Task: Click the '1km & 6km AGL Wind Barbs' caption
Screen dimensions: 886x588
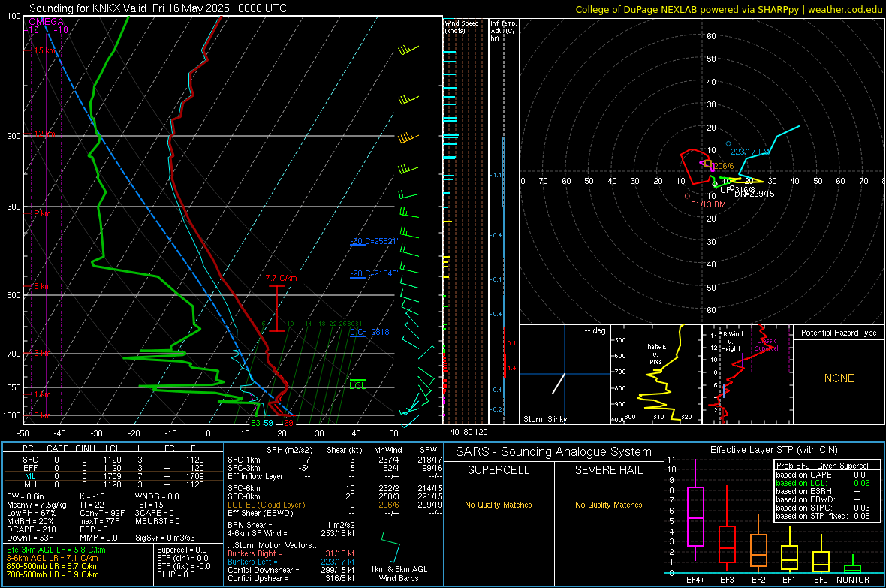Action: (399, 574)
